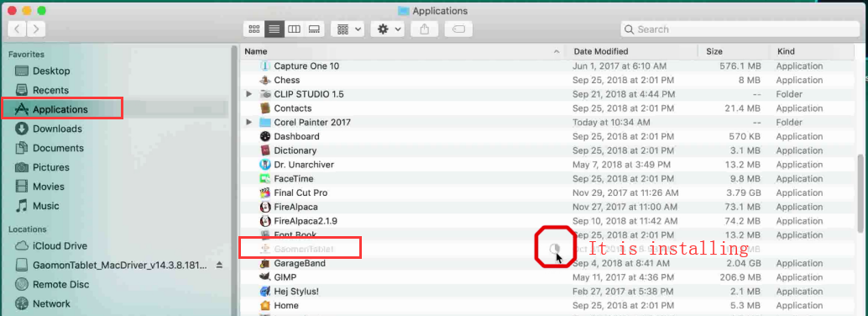Expand the Corel Painter 2017 folder
This screenshot has height=316, width=868.
pyautogui.click(x=249, y=122)
